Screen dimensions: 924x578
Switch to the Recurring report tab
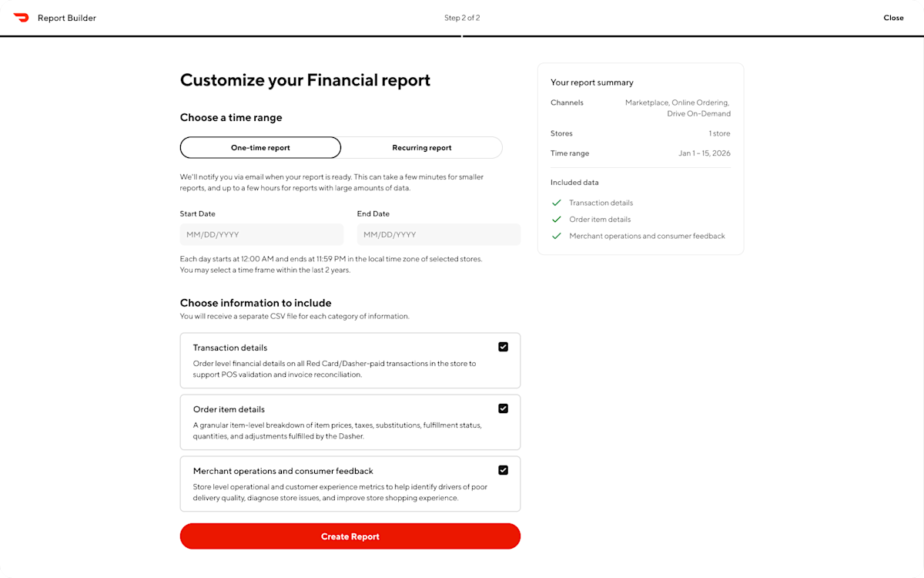(422, 147)
